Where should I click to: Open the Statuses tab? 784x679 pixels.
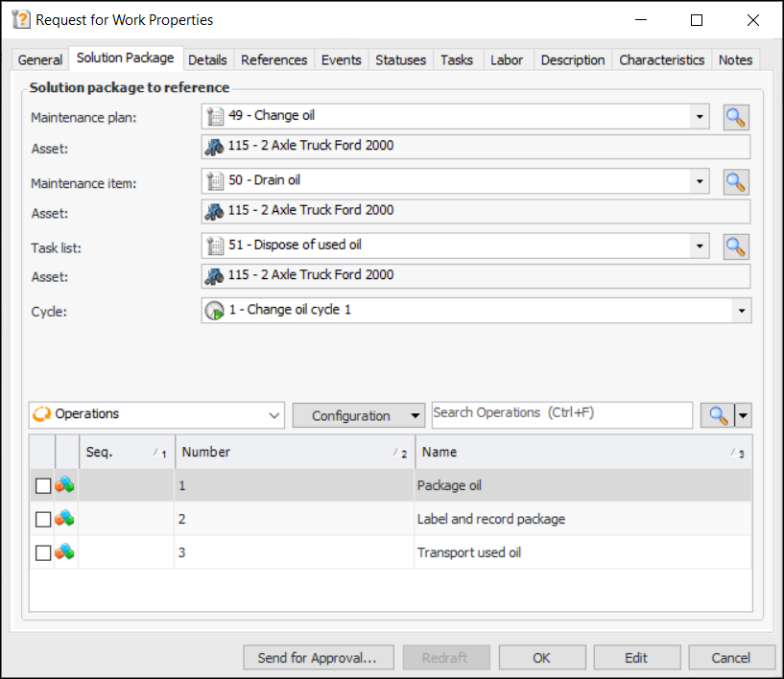click(x=400, y=60)
